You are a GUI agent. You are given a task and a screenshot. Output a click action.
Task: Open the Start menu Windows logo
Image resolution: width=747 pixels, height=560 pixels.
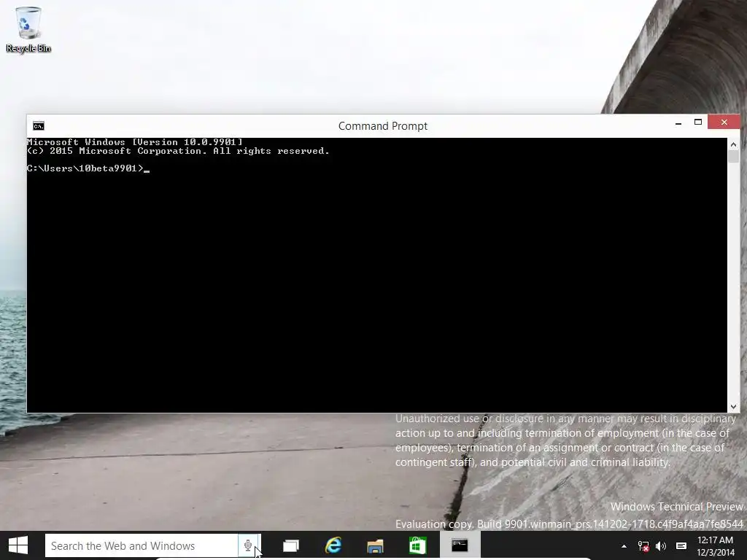(18, 545)
